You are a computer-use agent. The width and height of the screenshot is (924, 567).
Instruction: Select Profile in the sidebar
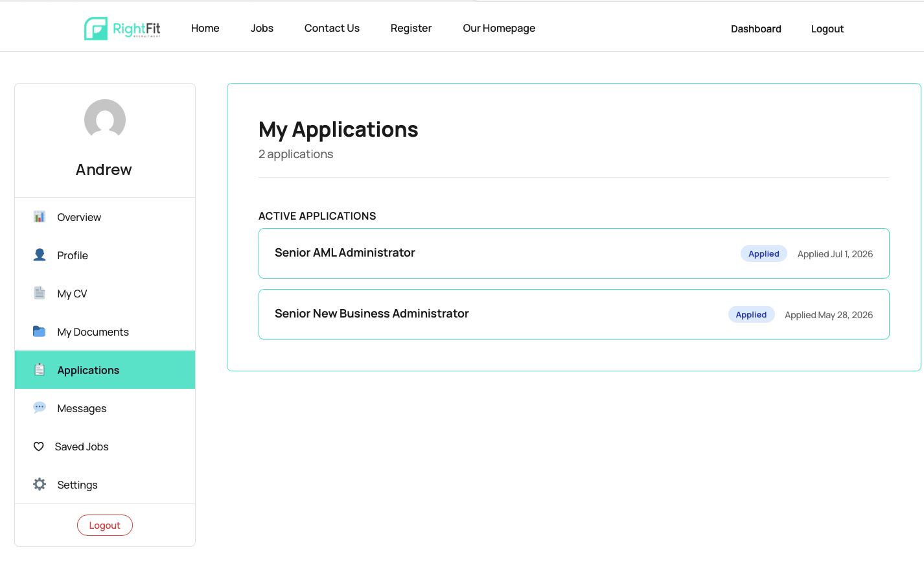click(x=105, y=255)
